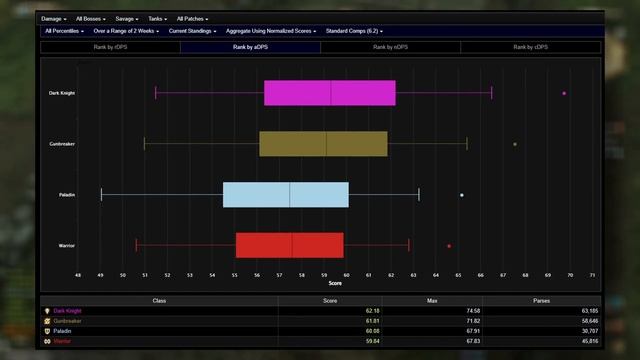The width and height of the screenshot is (640, 360).
Task: Open the Gunbreaker link in table
Action: [x=67, y=321]
